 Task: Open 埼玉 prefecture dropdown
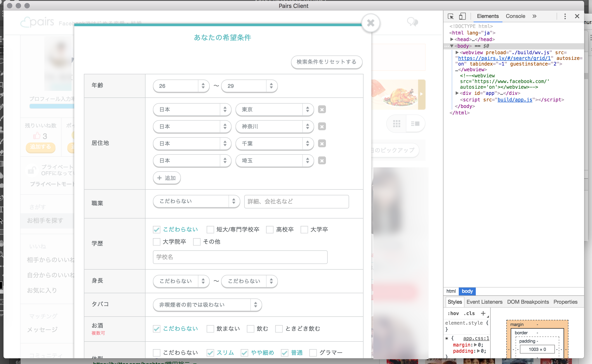(275, 161)
